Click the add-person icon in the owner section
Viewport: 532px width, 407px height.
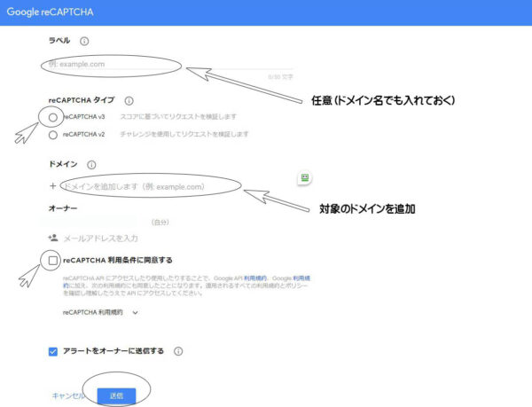(53, 238)
